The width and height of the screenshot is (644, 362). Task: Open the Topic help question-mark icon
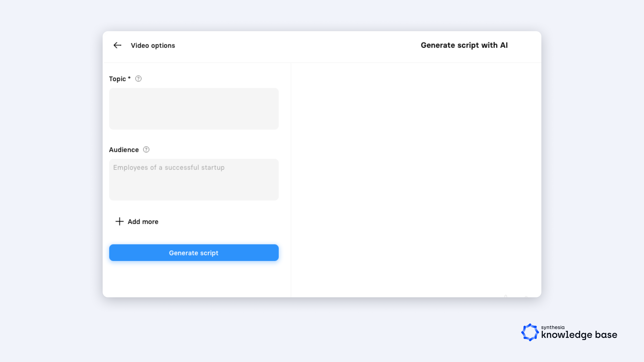pyautogui.click(x=138, y=79)
